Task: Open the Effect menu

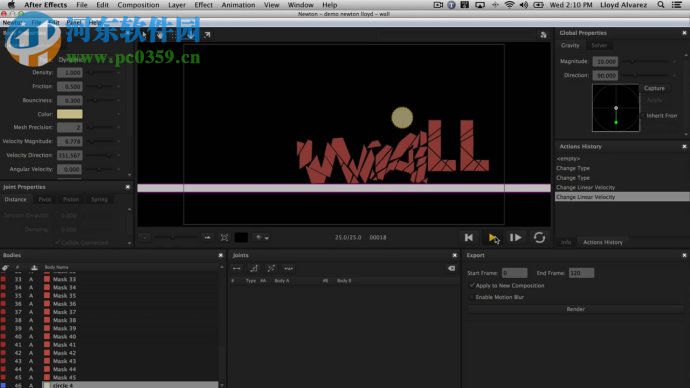Action: pyautogui.click(x=203, y=5)
